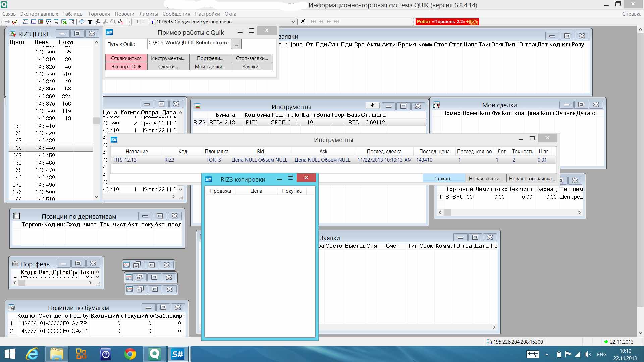644x362 pixels.
Task: Click the right arrow of the Портфель horizontal scrollbar
Action: pos(90,283)
